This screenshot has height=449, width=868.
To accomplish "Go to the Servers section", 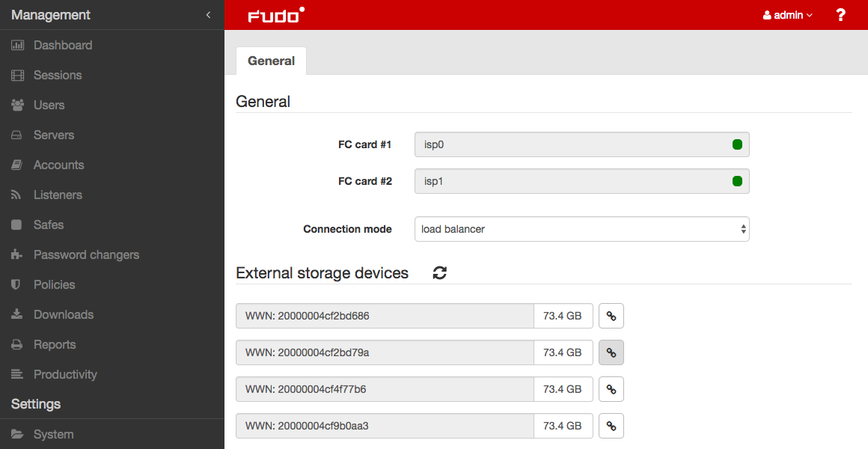I will point(54,135).
